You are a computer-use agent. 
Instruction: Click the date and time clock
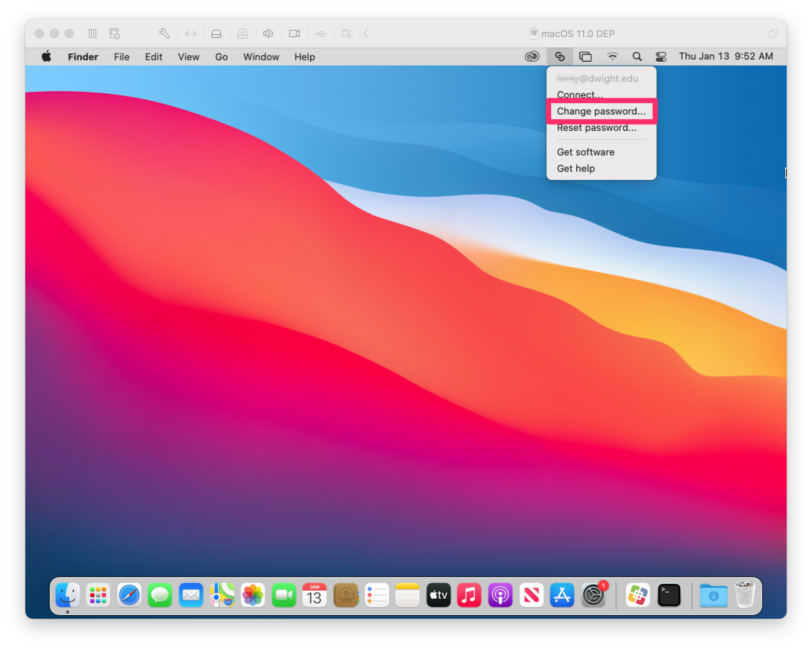[x=725, y=57]
